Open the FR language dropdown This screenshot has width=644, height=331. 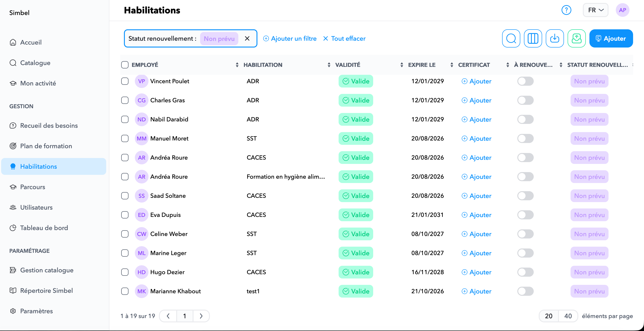tap(595, 10)
